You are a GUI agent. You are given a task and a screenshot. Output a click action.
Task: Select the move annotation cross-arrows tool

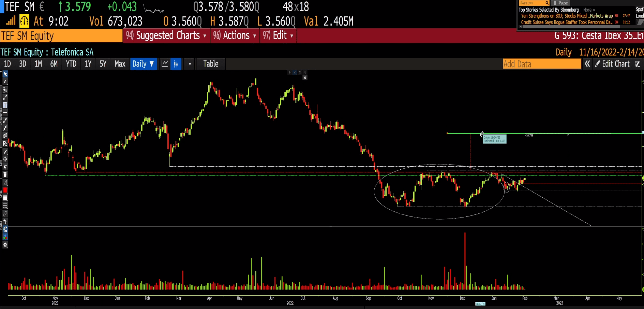coord(5,159)
